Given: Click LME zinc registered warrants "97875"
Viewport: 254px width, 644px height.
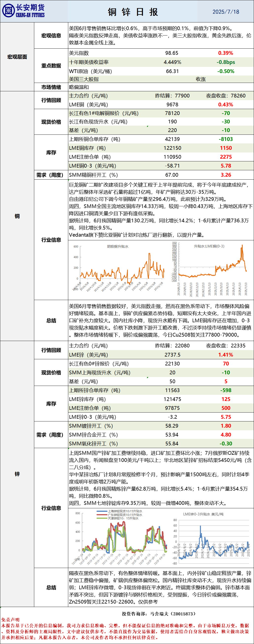Looking at the screenshot, I should point(172,408).
